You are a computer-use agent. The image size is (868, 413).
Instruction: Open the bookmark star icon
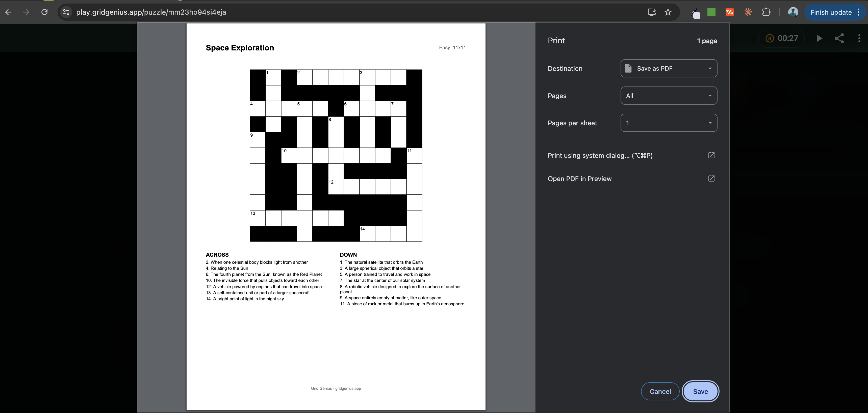click(x=668, y=12)
